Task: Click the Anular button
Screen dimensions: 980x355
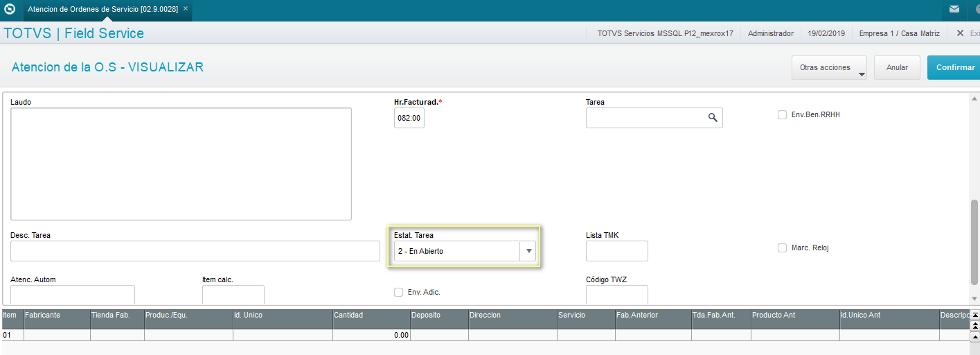Action: point(897,68)
